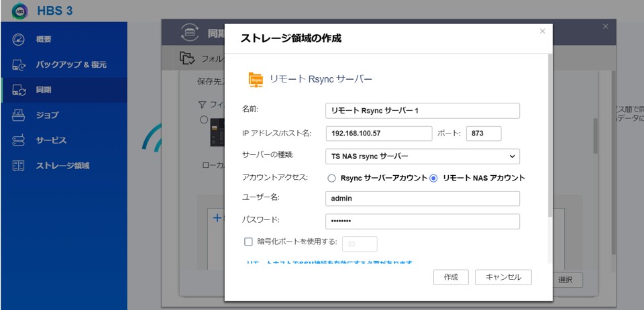Click the orange Rsync server icon
This screenshot has width=644, height=310.
256,79
